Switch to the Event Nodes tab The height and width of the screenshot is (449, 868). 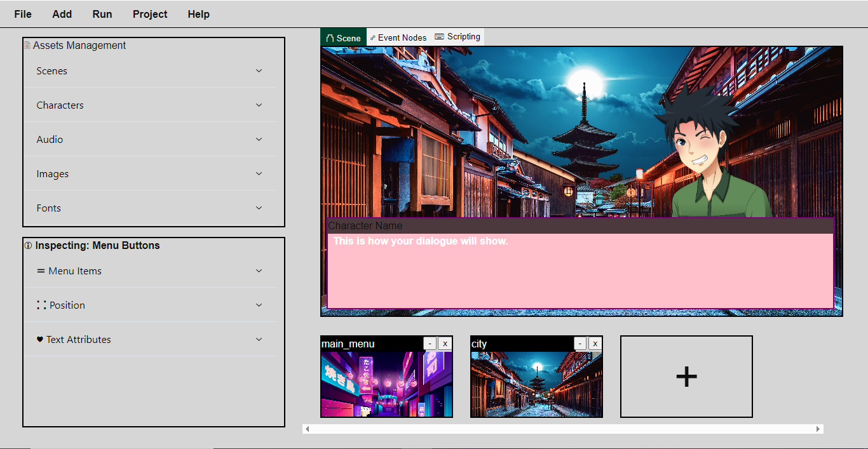pyautogui.click(x=398, y=37)
